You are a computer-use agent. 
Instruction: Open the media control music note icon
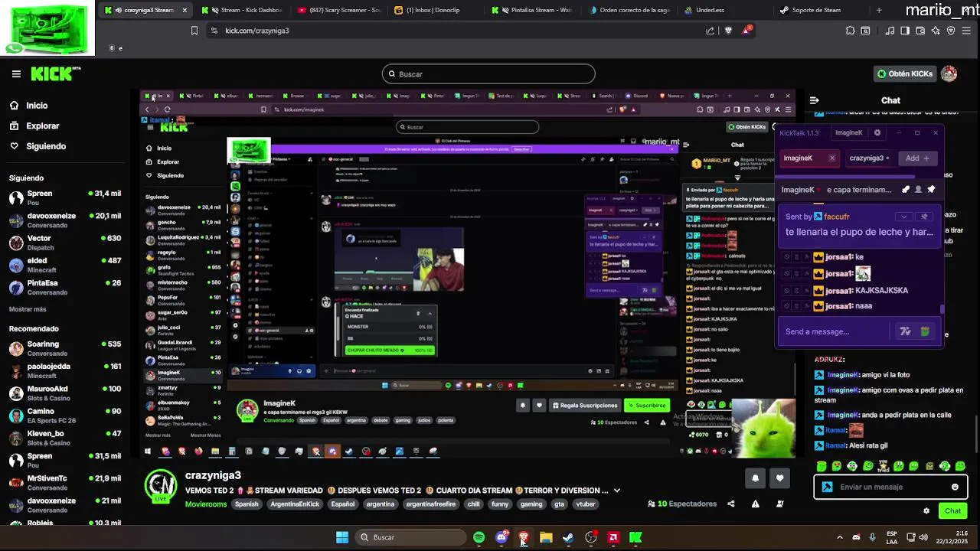[x=890, y=31]
